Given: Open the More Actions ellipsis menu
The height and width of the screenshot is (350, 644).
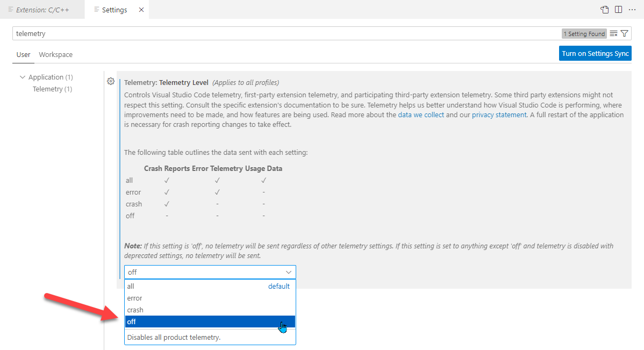Looking at the screenshot, I should click(632, 10).
